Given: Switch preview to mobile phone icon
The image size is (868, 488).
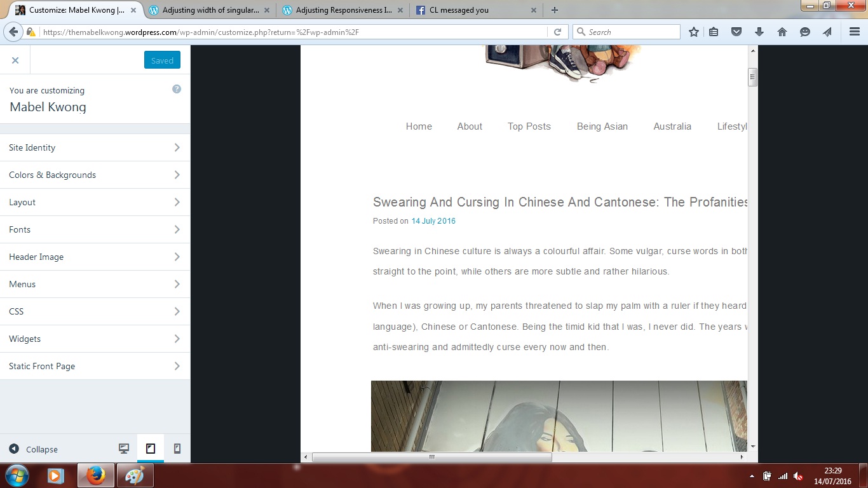Looking at the screenshot, I should (x=177, y=449).
